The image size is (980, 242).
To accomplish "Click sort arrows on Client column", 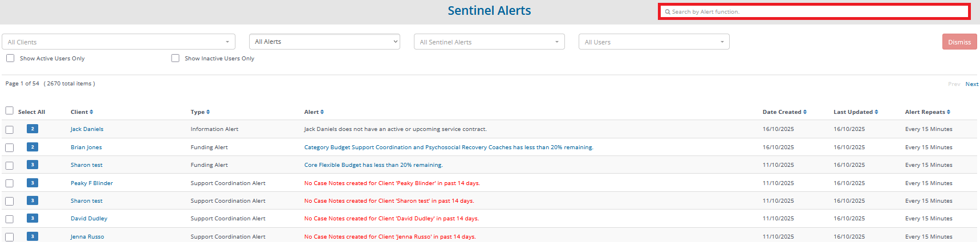I will pos(91,112).
